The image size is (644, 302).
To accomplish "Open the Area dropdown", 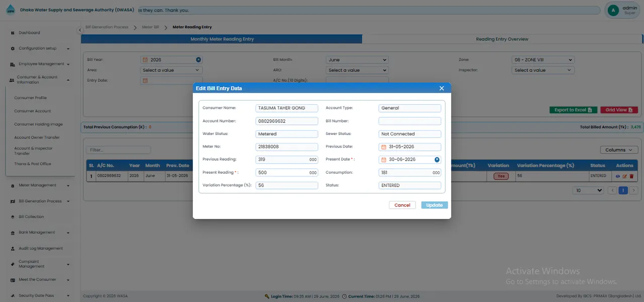I will (171, 70).
